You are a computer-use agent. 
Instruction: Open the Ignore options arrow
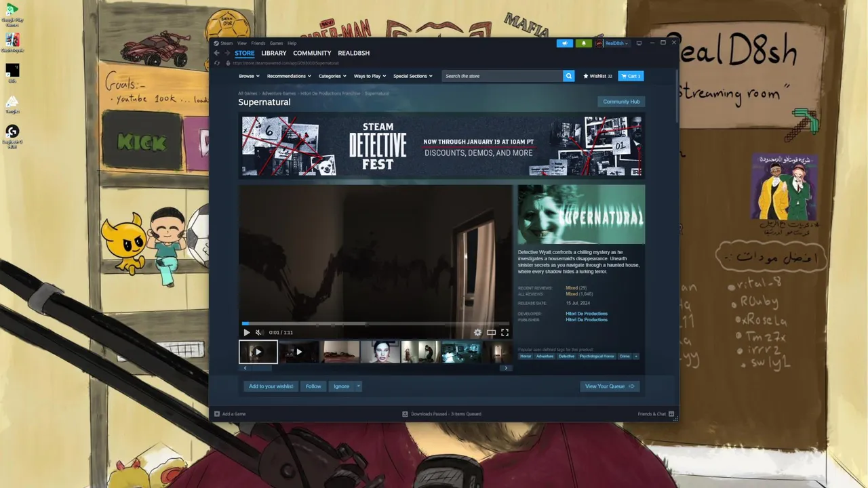359,386
